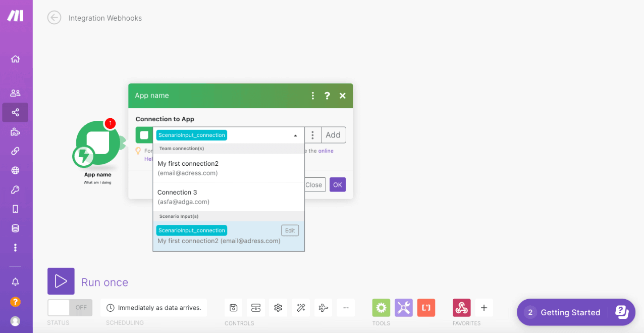The image size is (644, 333).
Task: Open the scheduling setting Immediately as data arrives
Action: coord(154,307)
